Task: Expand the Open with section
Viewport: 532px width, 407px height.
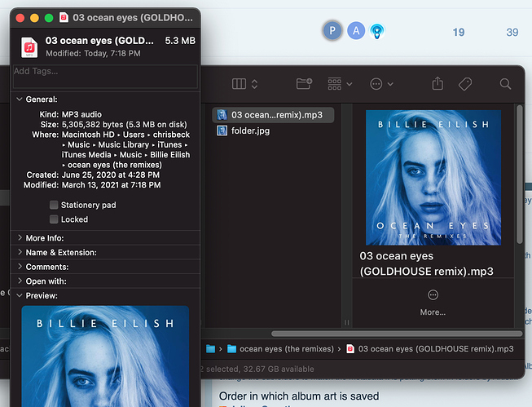Action: (20, 281)
